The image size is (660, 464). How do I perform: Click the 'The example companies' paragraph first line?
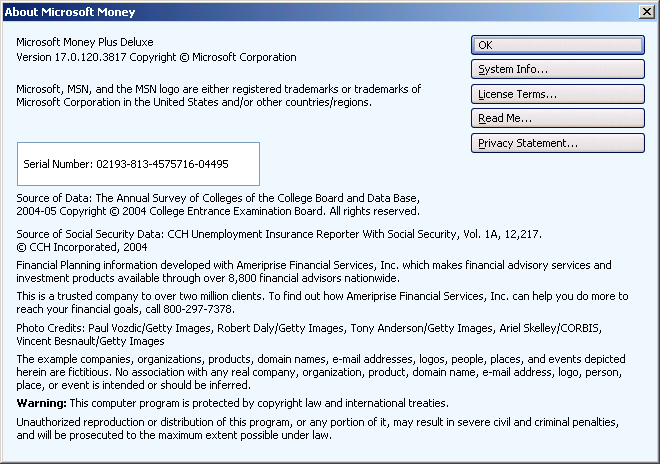point(321,359)
